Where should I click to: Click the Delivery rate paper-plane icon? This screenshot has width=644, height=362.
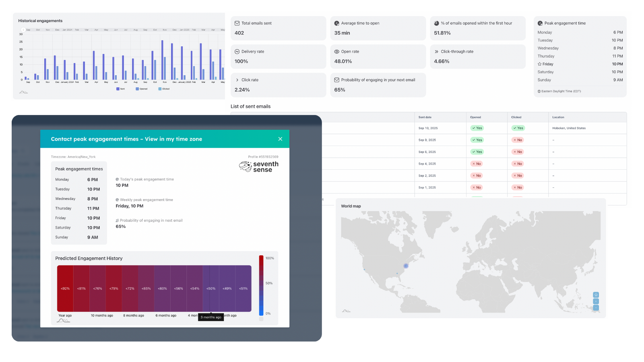click(x=237, y=51)
